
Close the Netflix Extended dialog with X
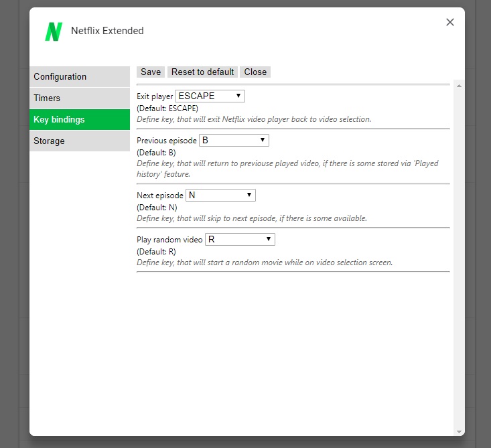tap(450, 22)
